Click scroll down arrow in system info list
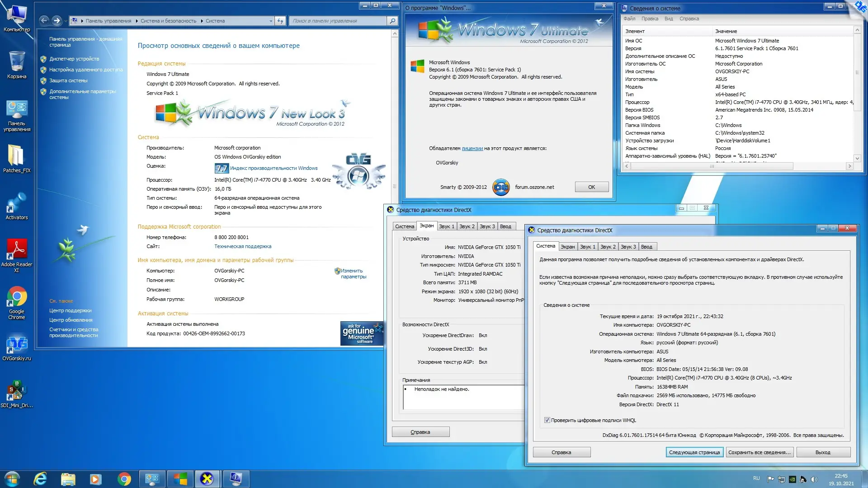 coord(857,158)
